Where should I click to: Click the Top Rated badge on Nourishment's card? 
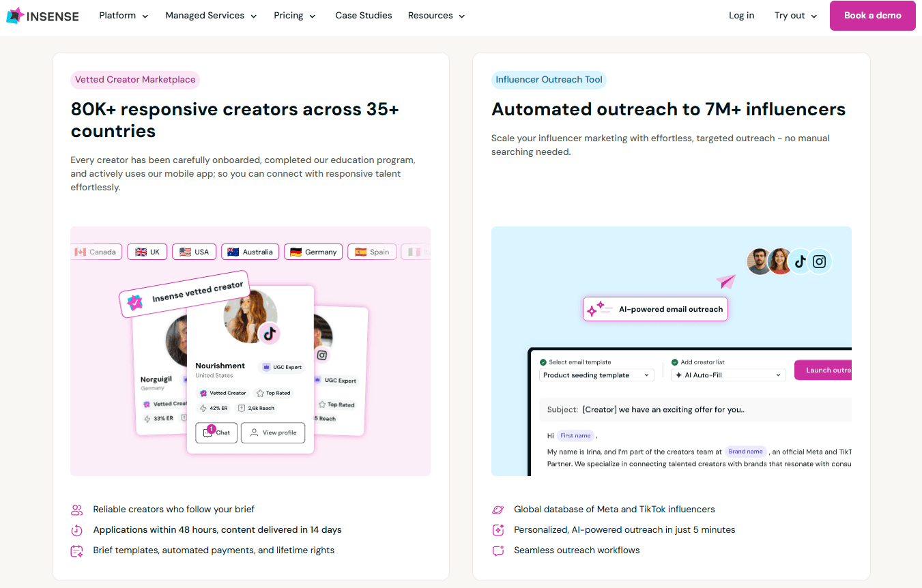(x=274, y=393)
